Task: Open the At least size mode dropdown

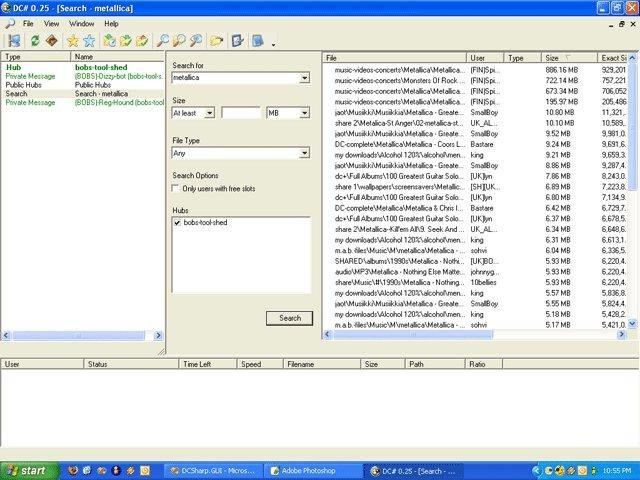Action: click(x=209, y=113)
